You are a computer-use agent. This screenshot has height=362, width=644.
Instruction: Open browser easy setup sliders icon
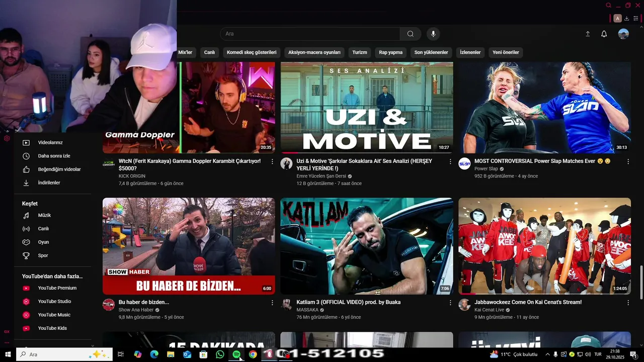[x=636, y=19]
